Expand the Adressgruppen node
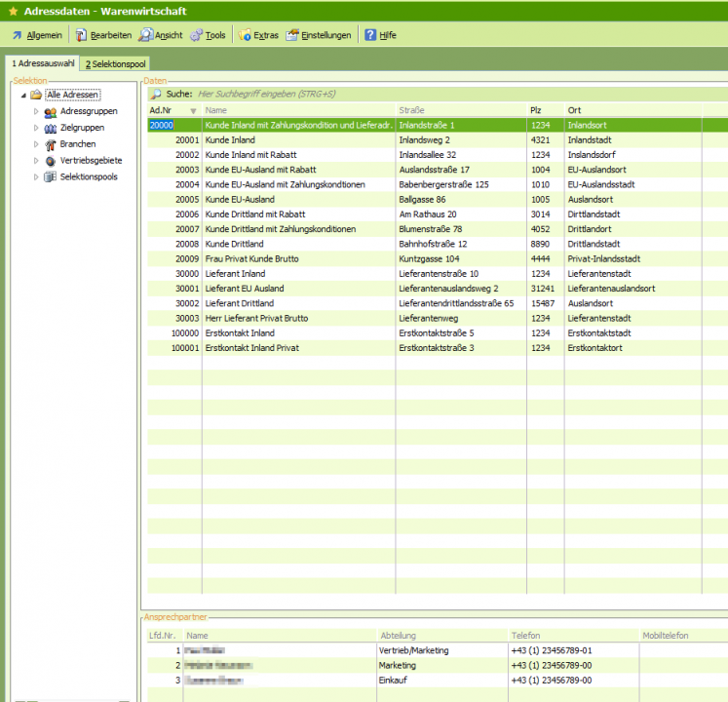Viewport: 728px width, 702px height. pos(36,111)
